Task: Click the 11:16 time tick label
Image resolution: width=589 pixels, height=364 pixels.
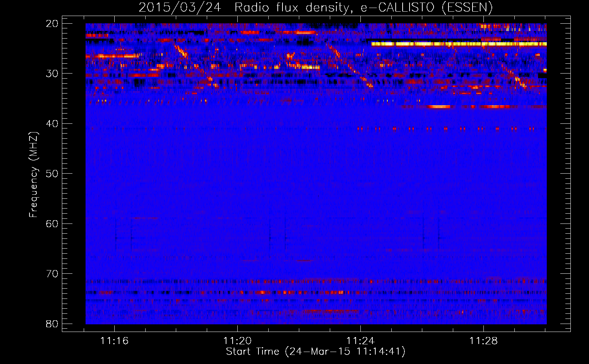Action: coord(114,341)
